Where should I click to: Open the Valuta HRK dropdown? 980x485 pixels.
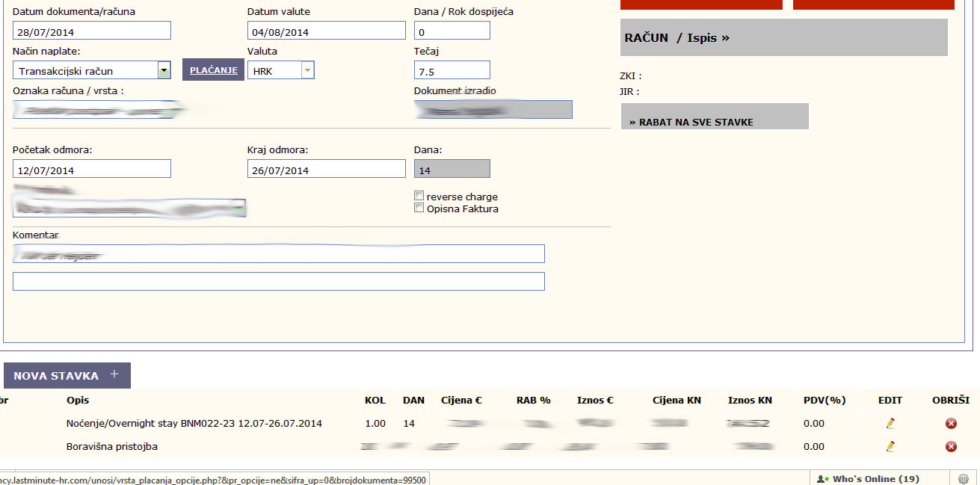tap(281, 70)
